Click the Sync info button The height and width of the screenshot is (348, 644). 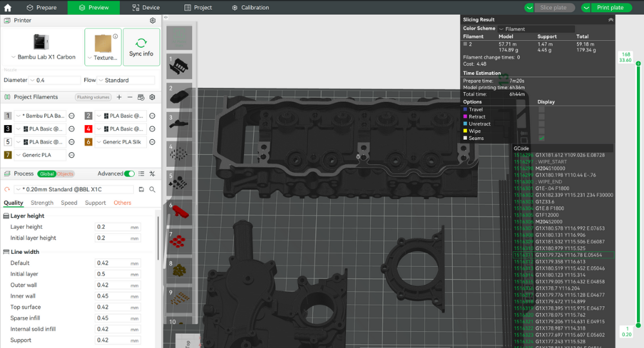pyautogui.click(x=141, y=47)
